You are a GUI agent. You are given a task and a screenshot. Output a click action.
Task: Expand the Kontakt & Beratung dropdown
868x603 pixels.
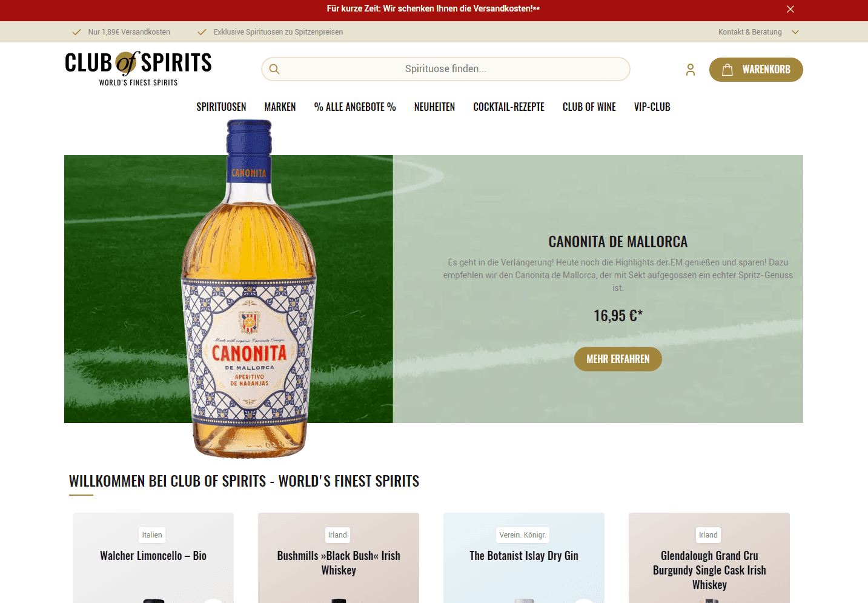758,32
